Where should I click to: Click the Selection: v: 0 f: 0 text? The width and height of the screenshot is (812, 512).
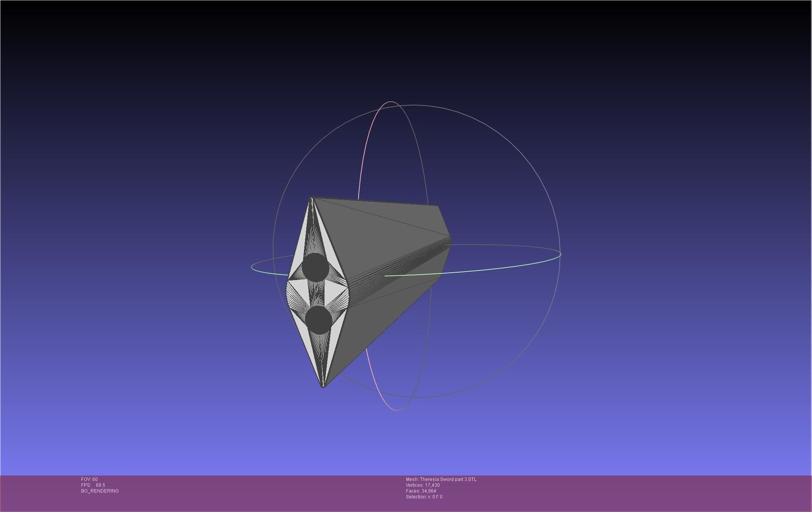424,497
